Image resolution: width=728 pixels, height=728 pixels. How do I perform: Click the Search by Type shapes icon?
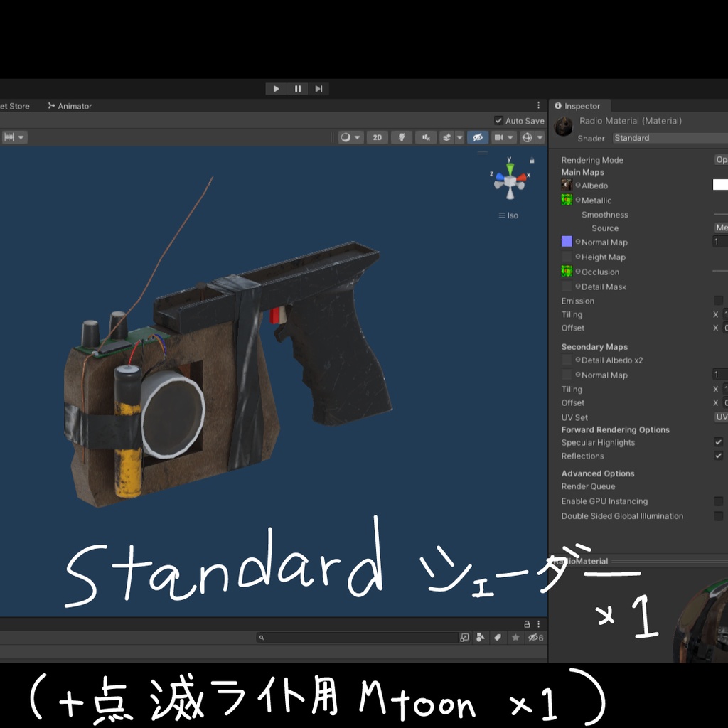click(480, 638)
